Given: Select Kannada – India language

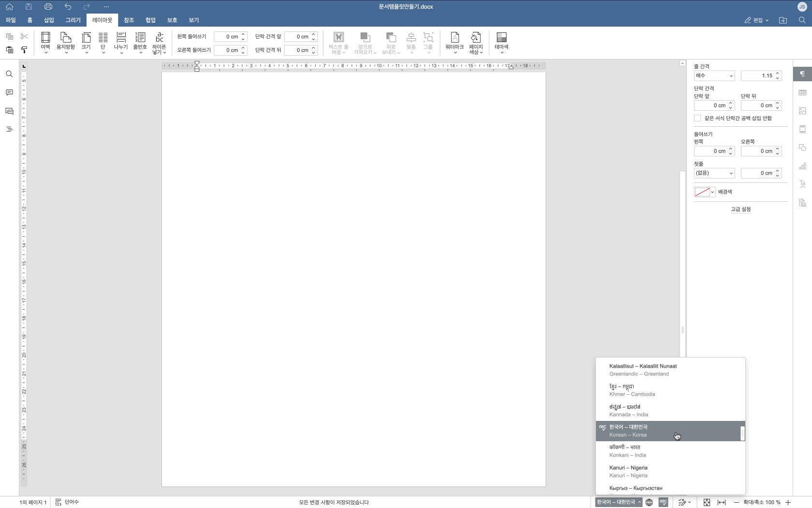Looking at the screenshot, I should (670, 410).
